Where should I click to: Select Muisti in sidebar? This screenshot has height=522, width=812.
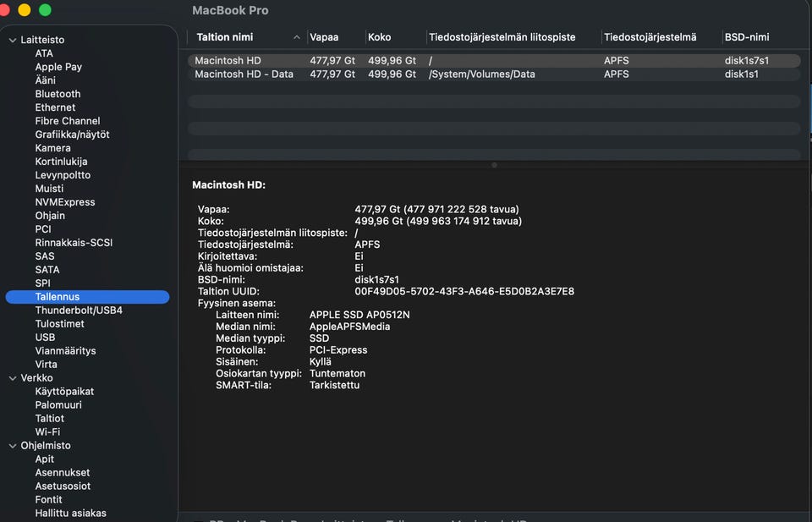(x=49, y=189)
